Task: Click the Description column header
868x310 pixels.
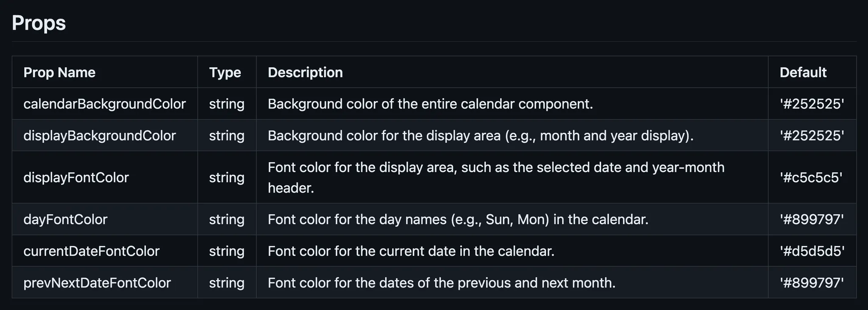Action: [x=305, y=72]
